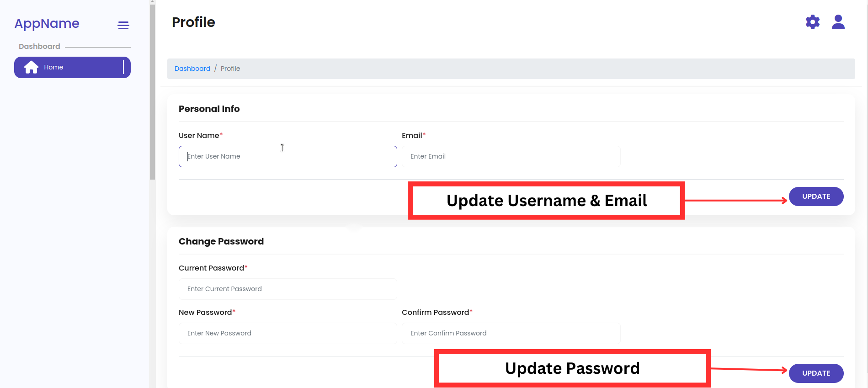Click the New Password field
The image size is (868, 388).
click(x=288, y=333)
